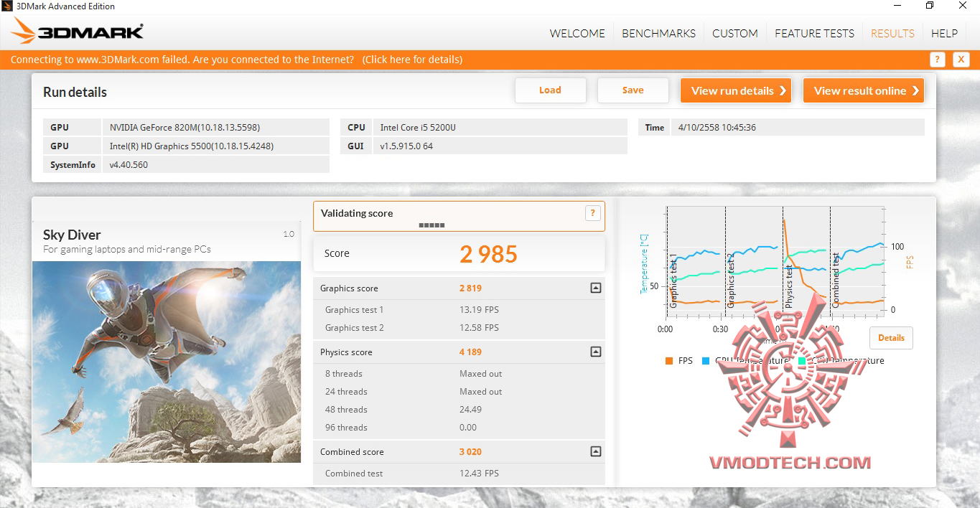Viewport: 980px width, 508px height.
Task: Open help on the orange notification bar
Action: pos(937,60)
